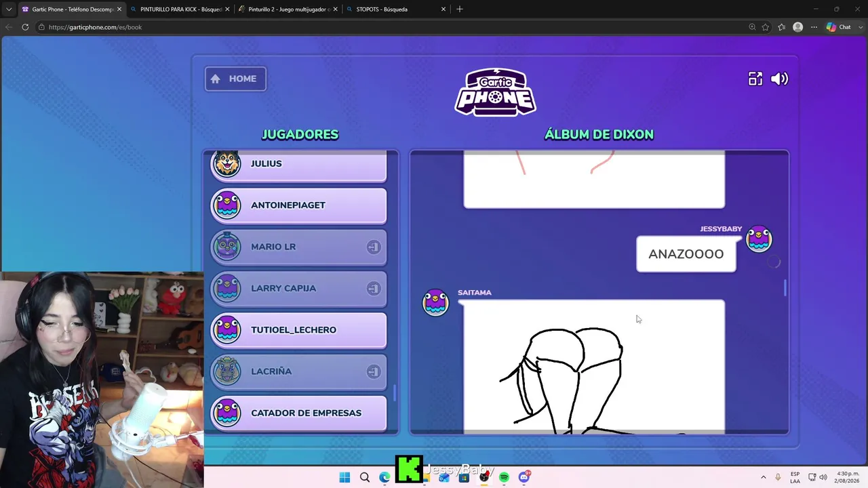Viewport: 868px width, 488px height.
Task: Click the exit icon beside LARRY CAPIJA
Action: coord(373,289)
